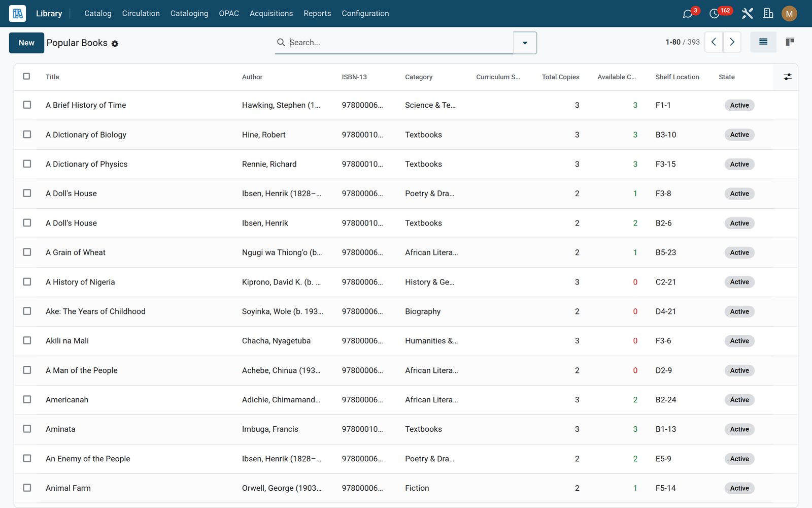The width and height of the screenshot is (812, 508).
Task: Click the Active badge for Aminata
Action: (x=739, y=429)
